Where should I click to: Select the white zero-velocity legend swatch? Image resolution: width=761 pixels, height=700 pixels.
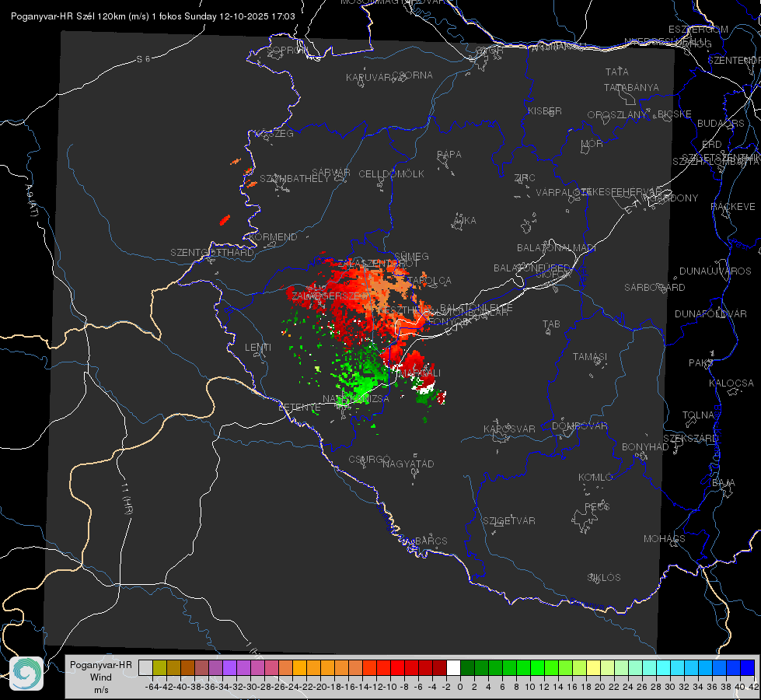(x=453, y=668)
